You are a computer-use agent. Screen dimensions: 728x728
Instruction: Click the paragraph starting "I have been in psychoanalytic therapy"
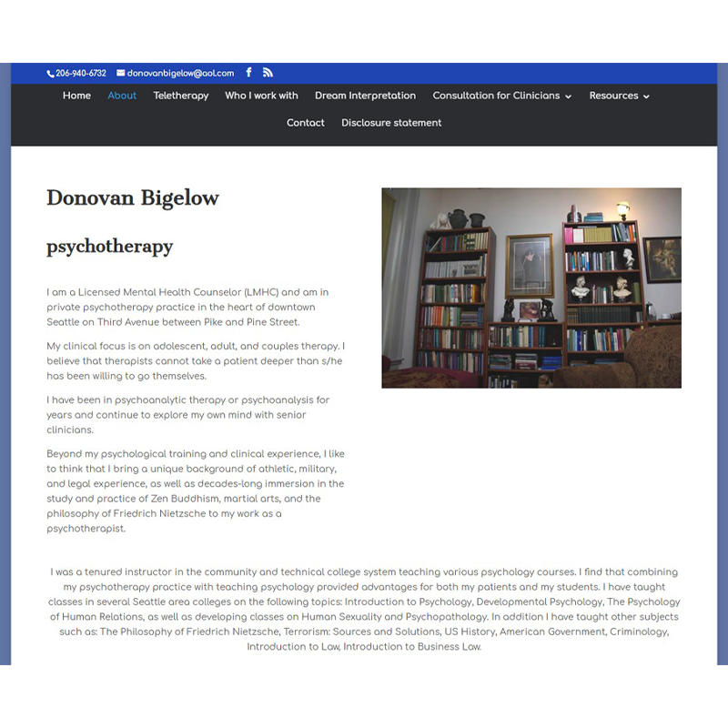coord(188,415)
